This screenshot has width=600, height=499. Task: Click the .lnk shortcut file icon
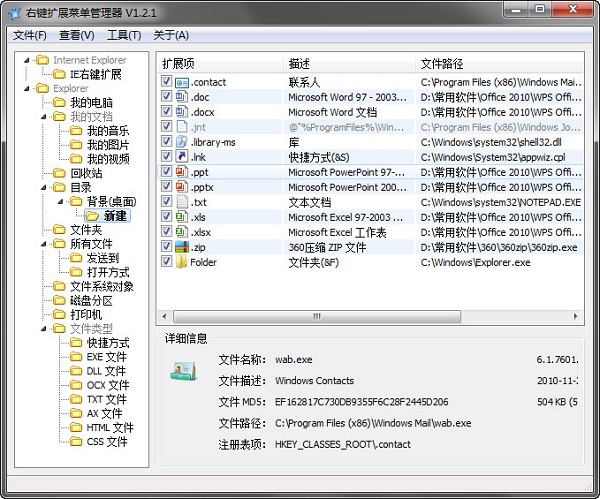click(x=182, y=157)
